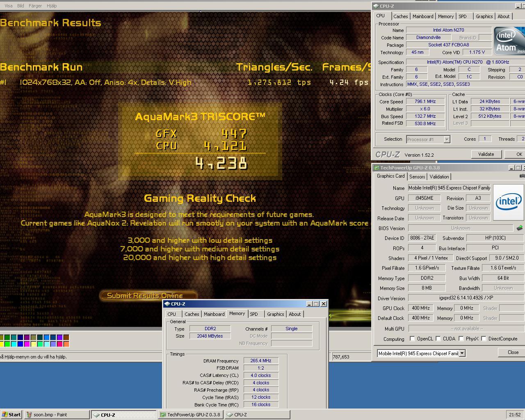The height and width of the screenshot is (420, 525).
Task: Toggle the CUDA checkbox
Action: (438, 339)
